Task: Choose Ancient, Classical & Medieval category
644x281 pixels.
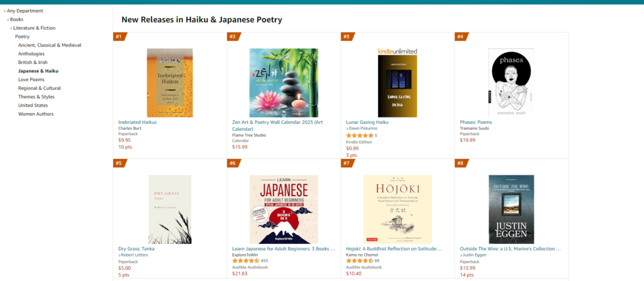Action: 50,45
